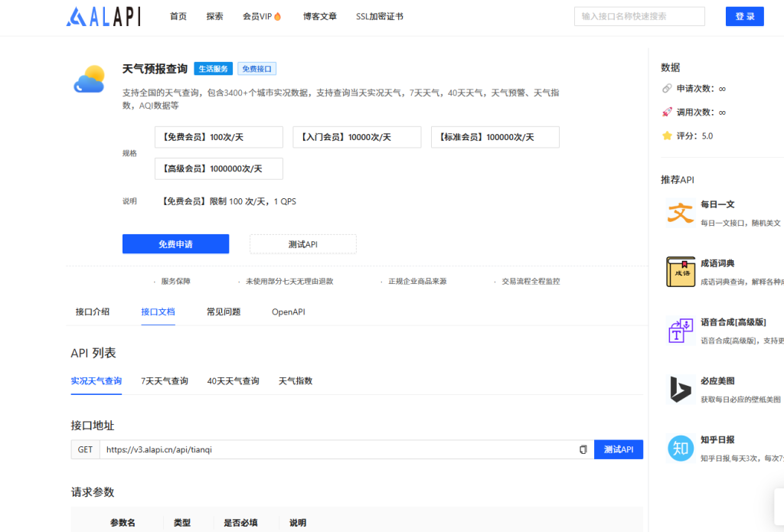Click the 服务保障 text
This screenshot has width=784, height=532.
[175, 282]
